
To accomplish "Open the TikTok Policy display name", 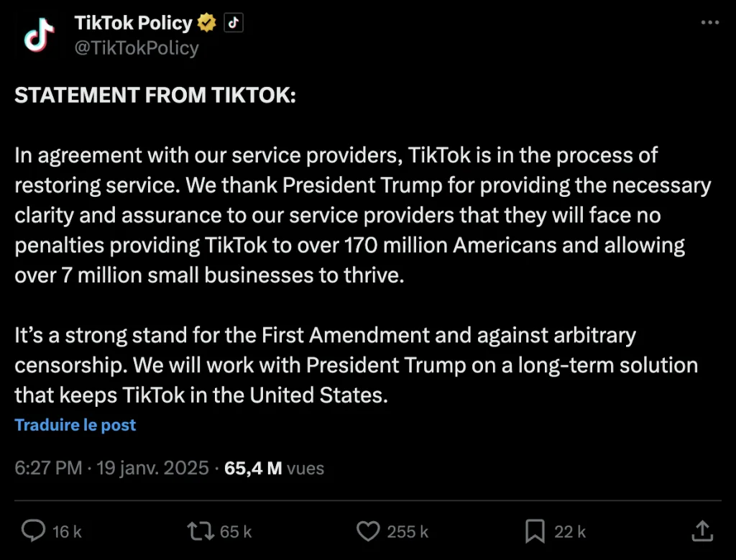I will 134,23.
